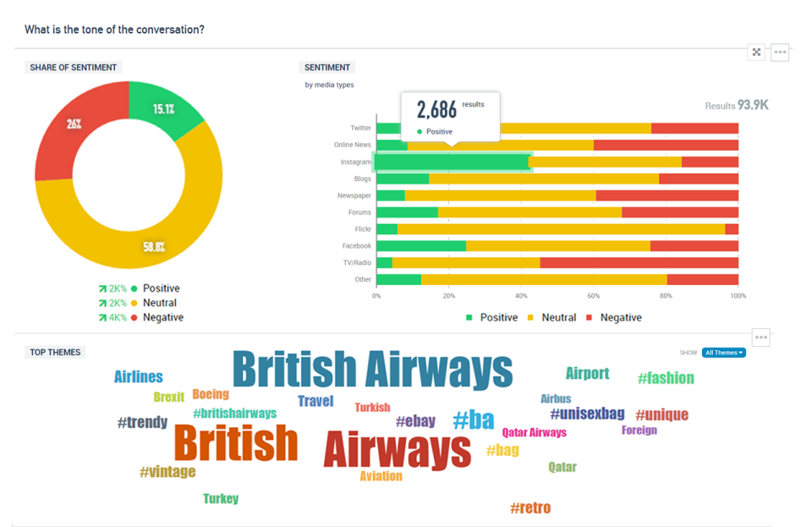The height and width of the screenshot is (527, 812).
Task: Click the British Airways theme in the word cloud
Action: (374, 366)
